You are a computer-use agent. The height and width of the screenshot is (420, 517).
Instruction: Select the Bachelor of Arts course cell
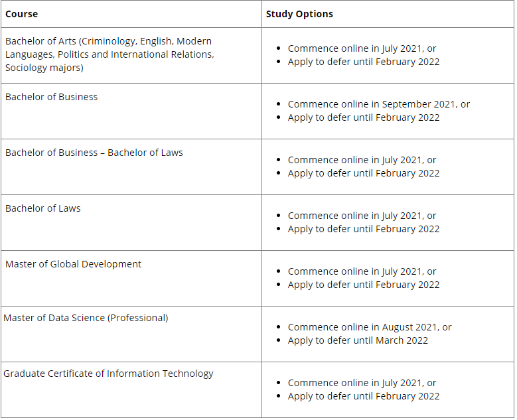[x=110, y=54]
